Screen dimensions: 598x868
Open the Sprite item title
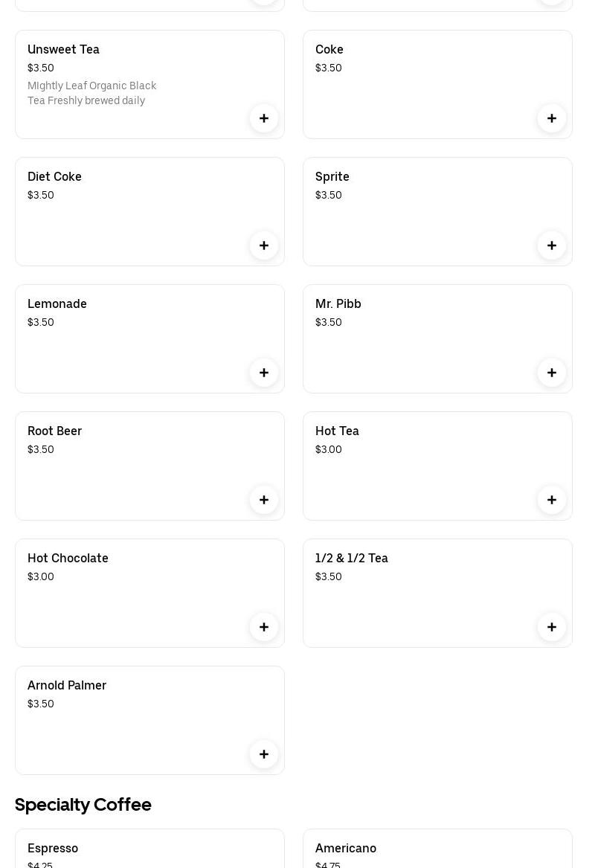332,177
